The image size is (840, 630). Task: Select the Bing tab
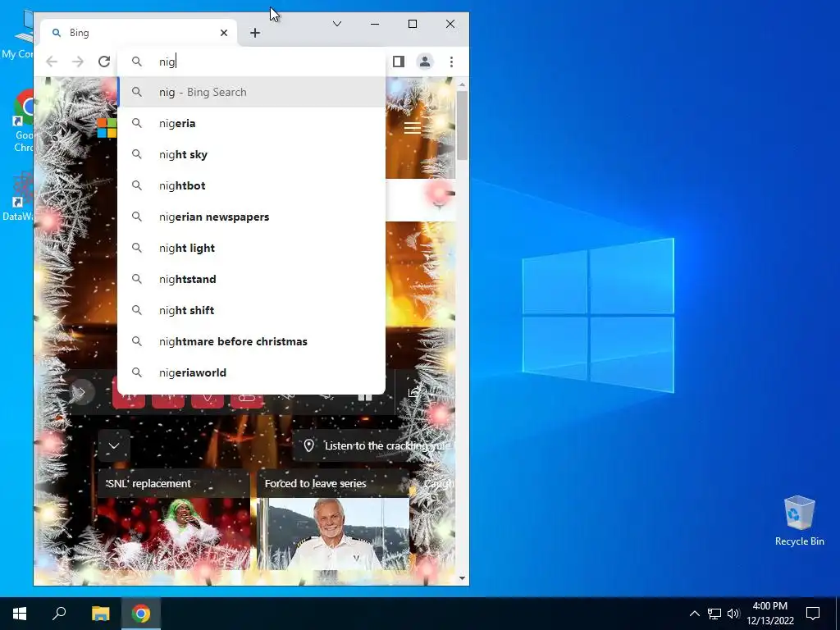(x=138, y=33)
